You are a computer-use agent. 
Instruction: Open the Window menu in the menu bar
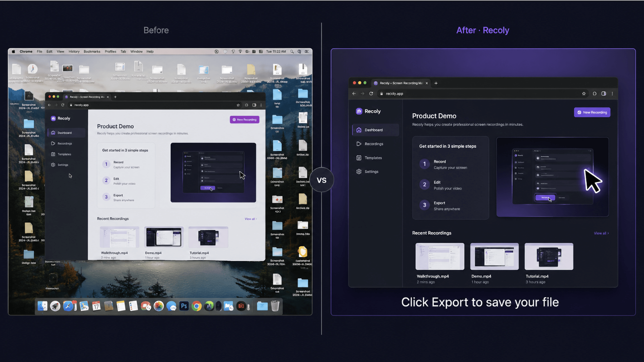(136, 52)
